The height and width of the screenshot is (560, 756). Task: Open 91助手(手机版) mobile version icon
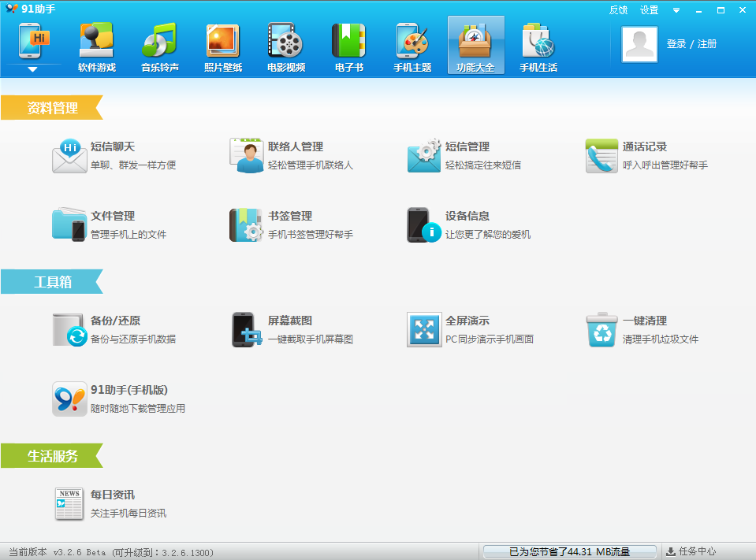pyautogui.click(x=69, y=399)
